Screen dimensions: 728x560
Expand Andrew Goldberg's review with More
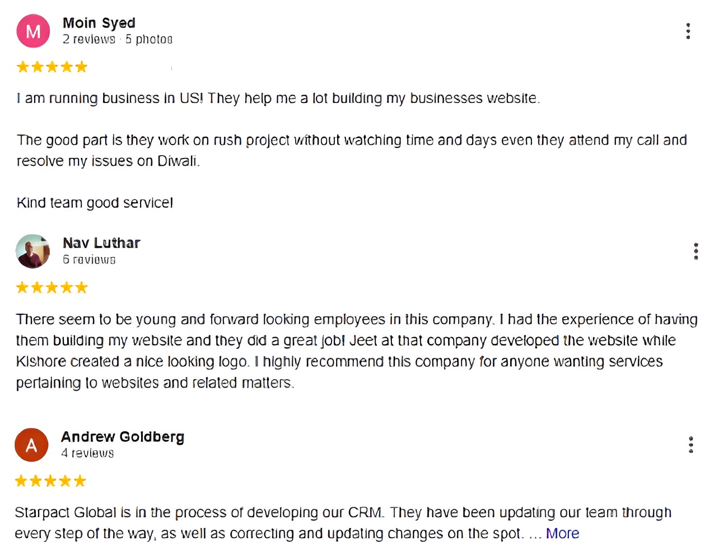[562, 533]
